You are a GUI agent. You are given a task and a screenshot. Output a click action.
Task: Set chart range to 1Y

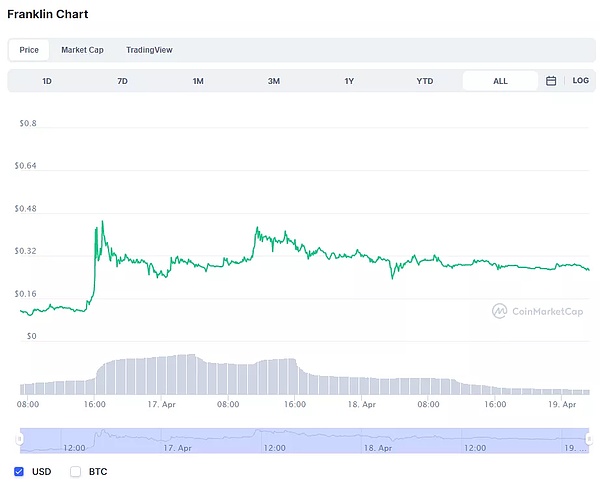coord(349,81)
